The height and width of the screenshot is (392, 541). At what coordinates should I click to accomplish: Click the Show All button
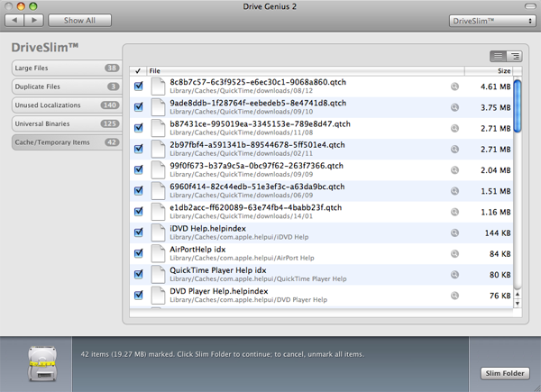[79, 21]
